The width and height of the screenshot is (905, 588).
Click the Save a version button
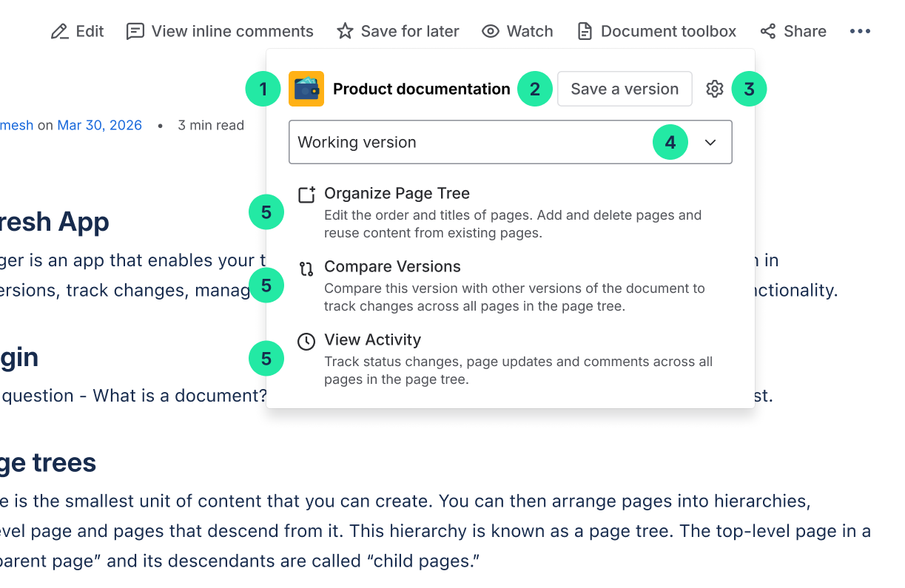pyautogui.click(x=625, y=89)
